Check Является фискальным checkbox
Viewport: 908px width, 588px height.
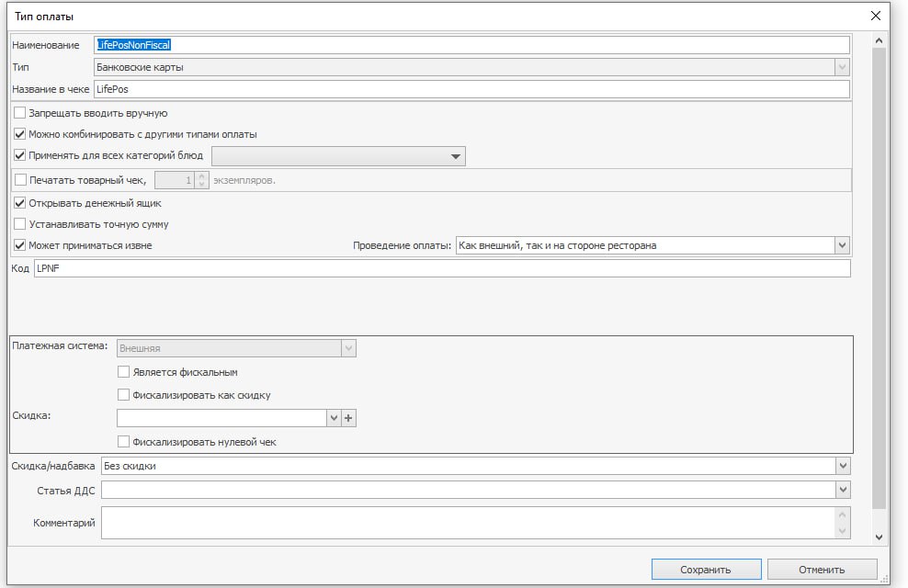click(x=123, y=372)
